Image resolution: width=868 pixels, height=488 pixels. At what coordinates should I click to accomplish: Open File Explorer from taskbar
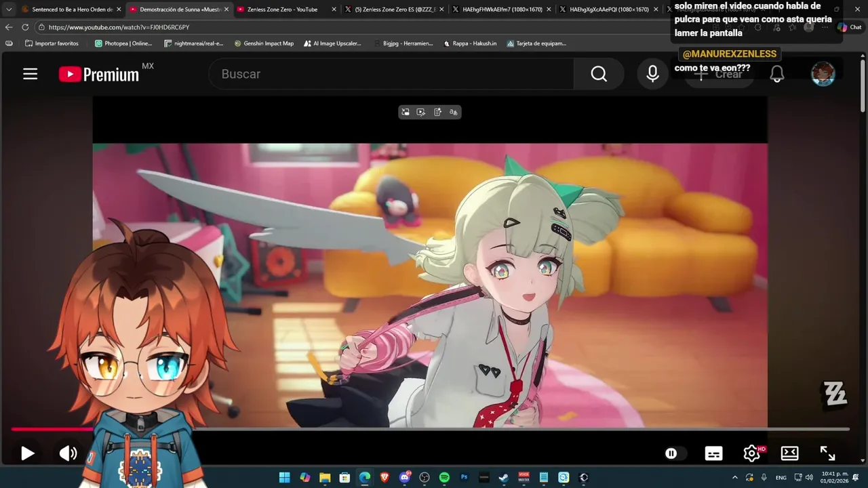(x=325, y=477)
